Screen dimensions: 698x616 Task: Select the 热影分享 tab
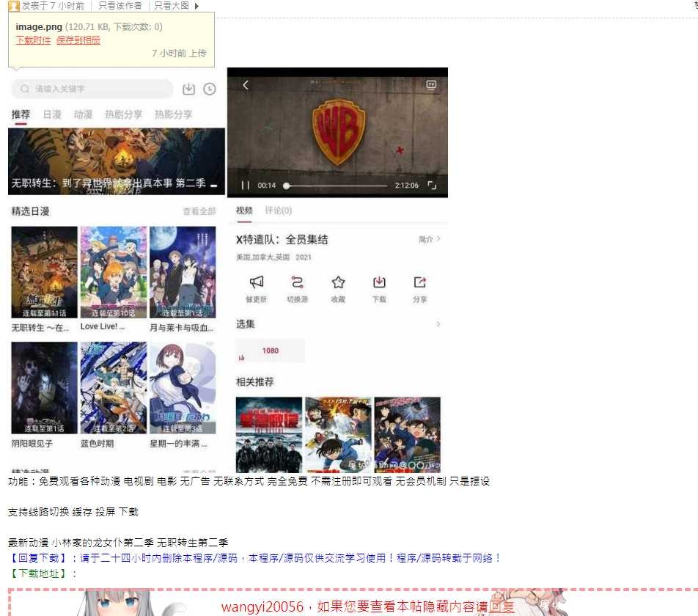point(173,114)
